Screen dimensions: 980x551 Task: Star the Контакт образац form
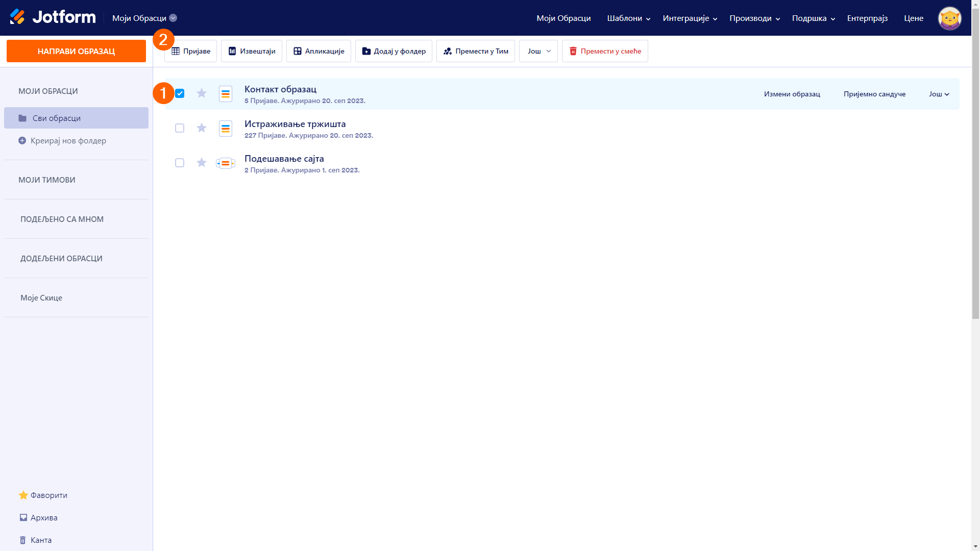tap(202, 93)
